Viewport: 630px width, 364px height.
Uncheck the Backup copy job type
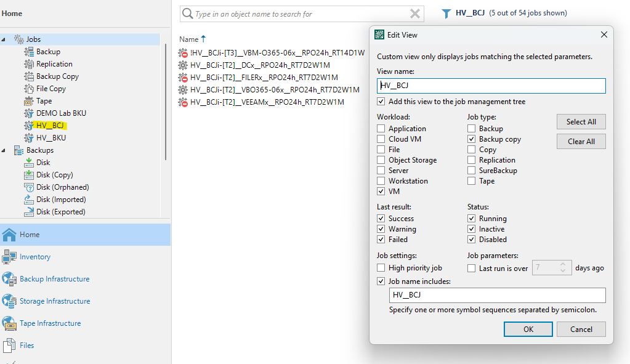(x=471, y=139)
